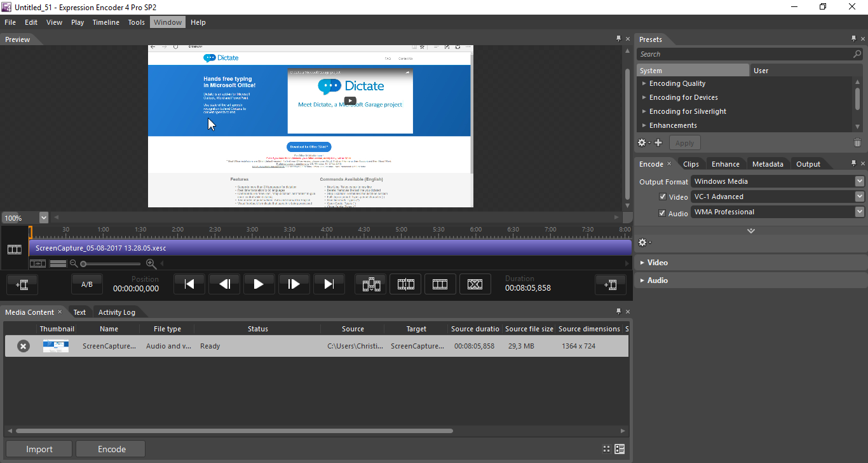Step forward one frame

tap(294, 284)
